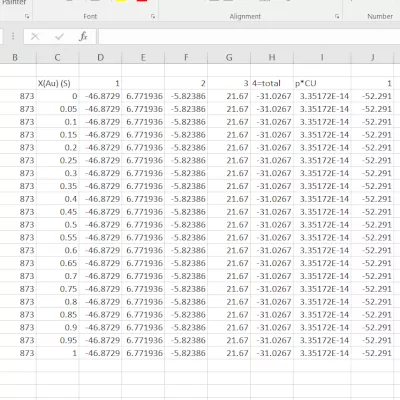Open the Font group dialog launcher
The width and height of the screenshot is (400, 400).
click(x=153, y=16)
